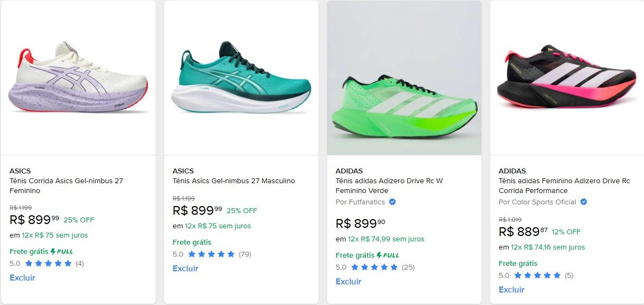Viewport: 644px width, 305px height.
Task: Open teal Asics Gel-nimbus shoe image
Action: tap(241, 78)
